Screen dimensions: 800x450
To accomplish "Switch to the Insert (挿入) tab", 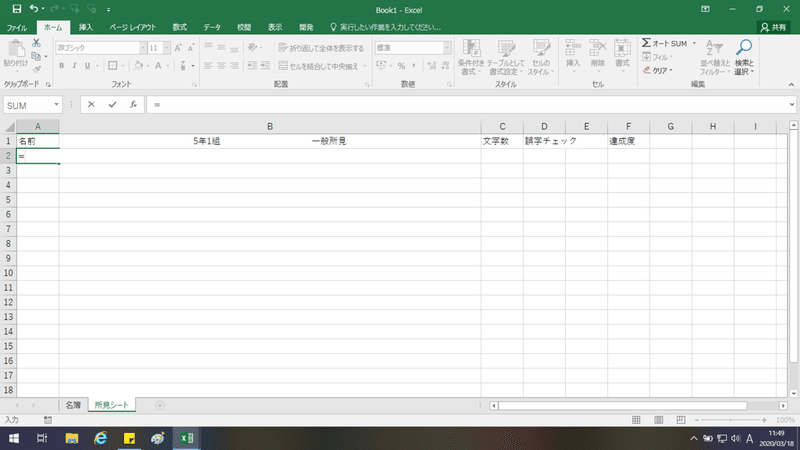I will (x=86, y=27).
